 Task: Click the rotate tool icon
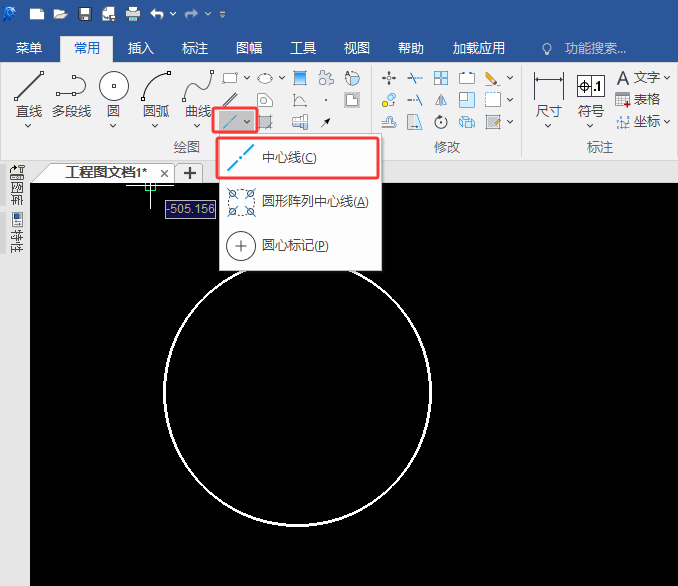441,122
